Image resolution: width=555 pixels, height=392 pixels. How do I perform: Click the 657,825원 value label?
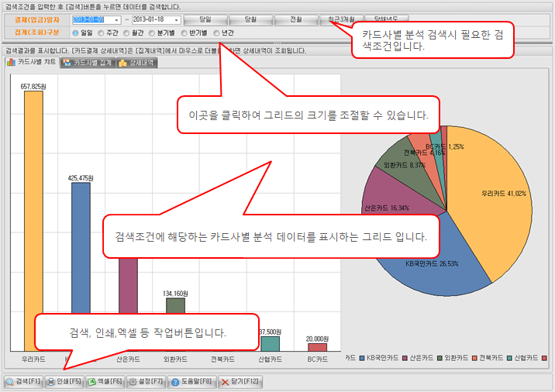33,86
